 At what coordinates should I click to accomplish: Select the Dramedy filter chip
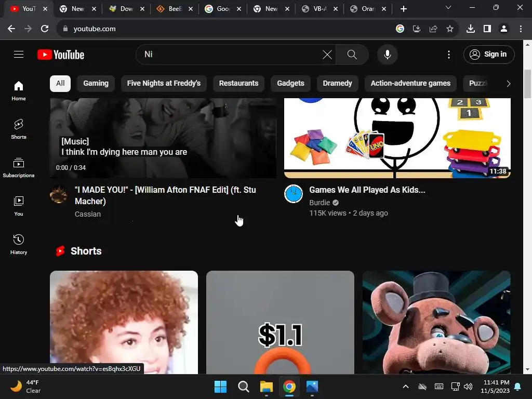point(337,84)
